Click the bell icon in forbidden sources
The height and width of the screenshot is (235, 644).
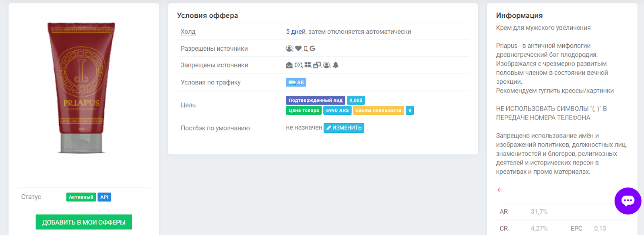336,65
